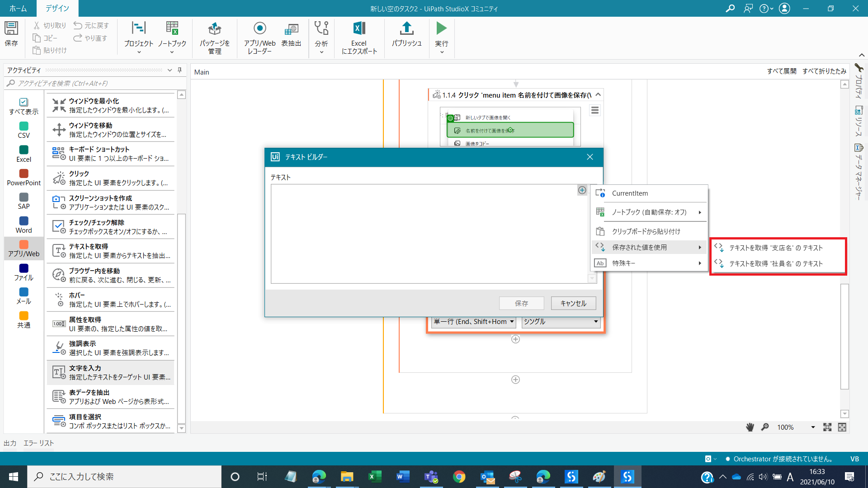Click the 保存 button in テキストビルダー
868x488 pixels.
pyautogui.click(x=522, y=303)
